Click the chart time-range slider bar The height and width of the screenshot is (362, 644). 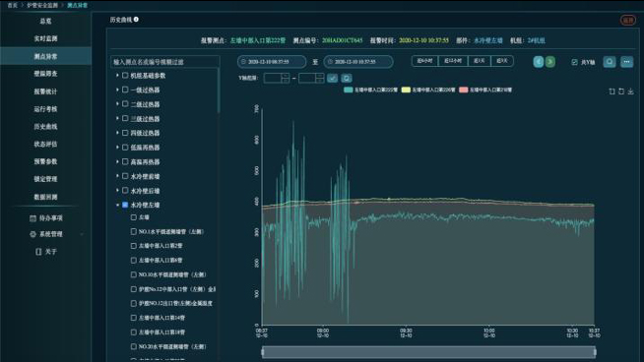tap(428, 352)
